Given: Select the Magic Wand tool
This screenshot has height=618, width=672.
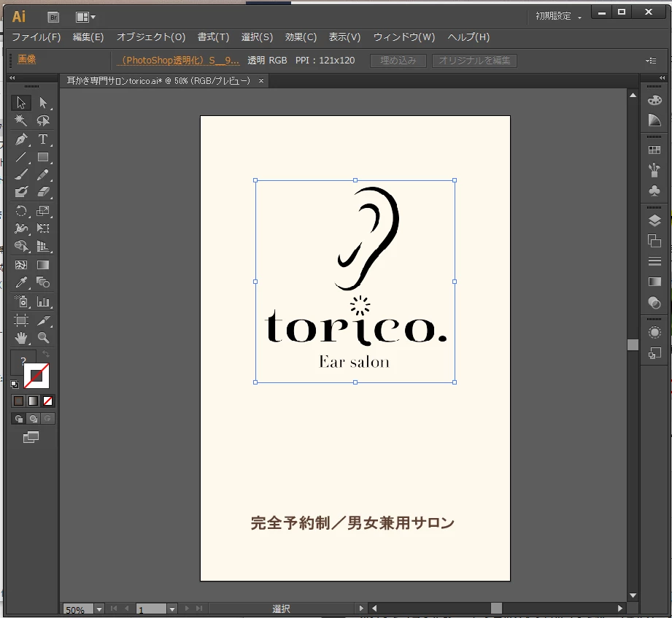Looking at the screenshot, I should 21,120.
